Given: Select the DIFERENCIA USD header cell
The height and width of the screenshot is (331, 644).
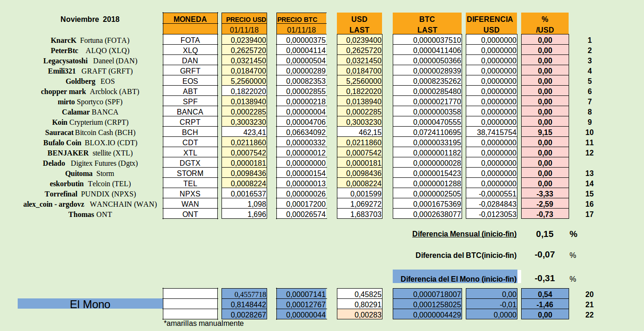Looking at the screenshot, I should [x=492, y=24].
